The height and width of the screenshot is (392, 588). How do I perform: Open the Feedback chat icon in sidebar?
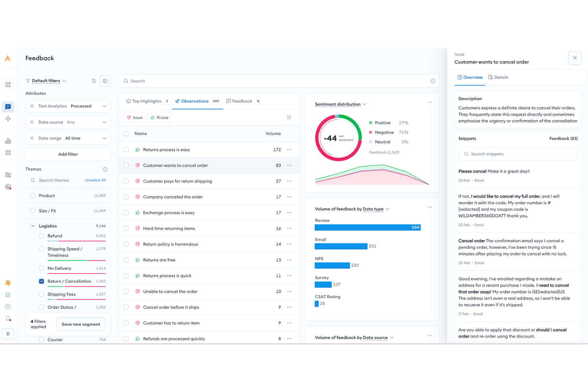8,107
